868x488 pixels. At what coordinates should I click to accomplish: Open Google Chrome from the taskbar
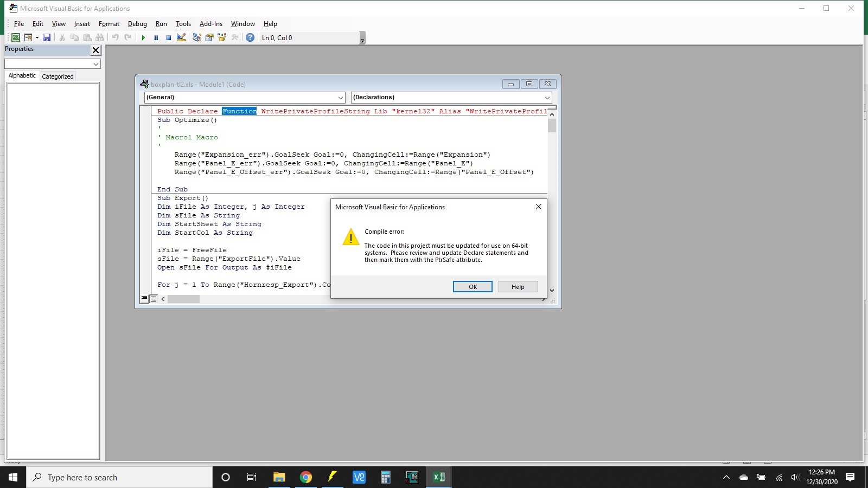point(306,477)
